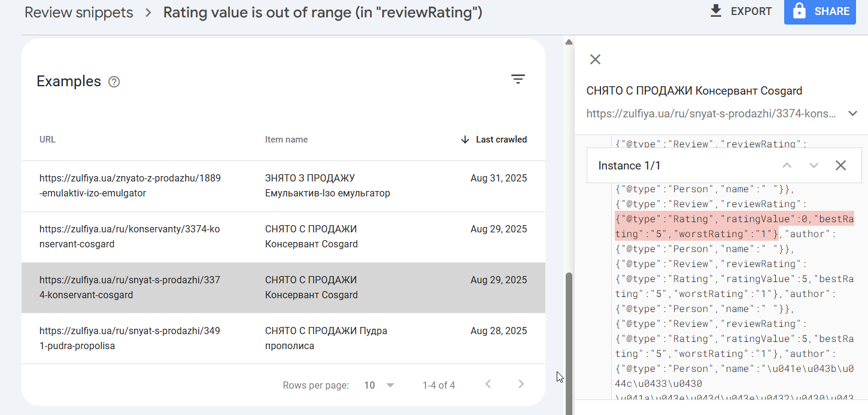The width and height of the screenshot is (868, 415).
Task: Click the Item name column header
Action: tap(286, 140)
